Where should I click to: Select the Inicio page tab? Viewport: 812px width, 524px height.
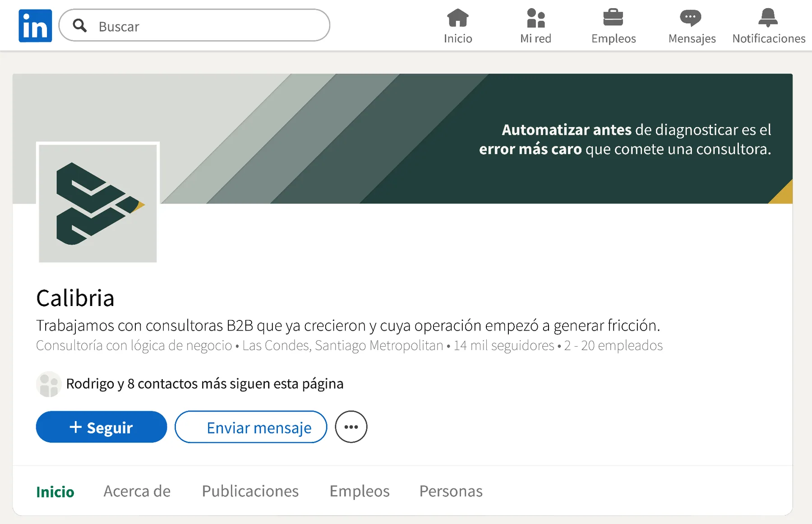[x=55, y=492]
